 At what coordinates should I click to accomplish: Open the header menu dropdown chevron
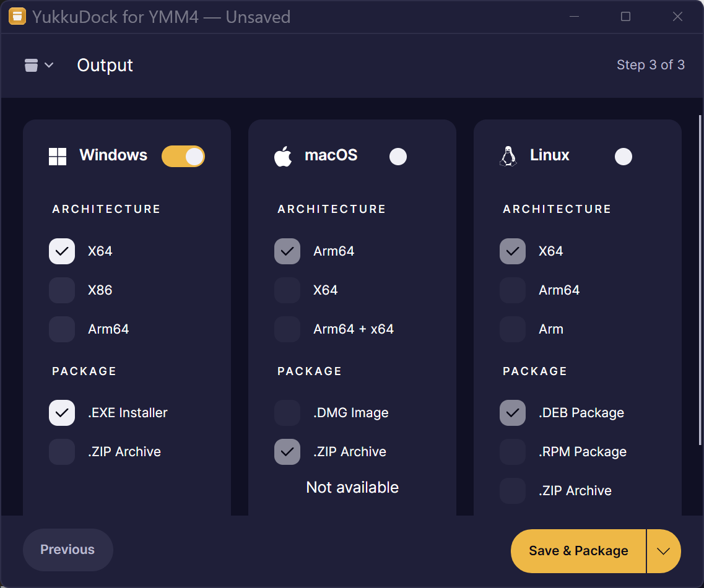coord(49,65)
